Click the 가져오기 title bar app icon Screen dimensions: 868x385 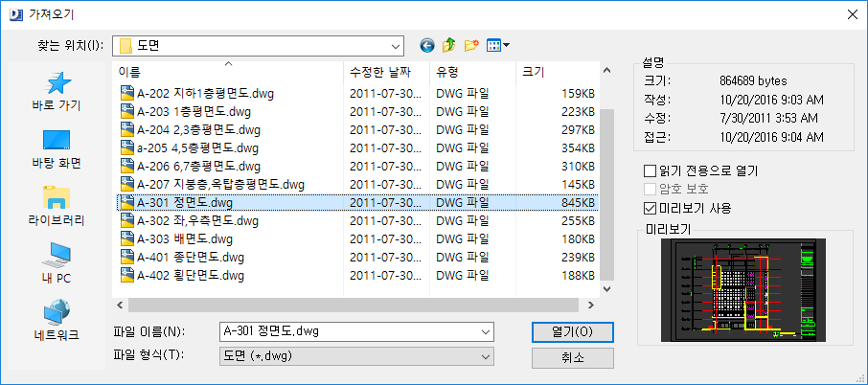tap(16, 14)
